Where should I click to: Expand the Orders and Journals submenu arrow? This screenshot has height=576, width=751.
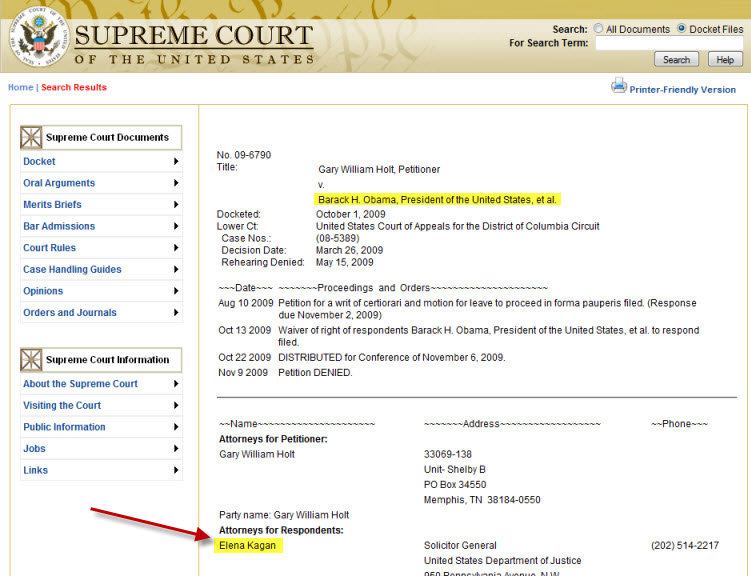[176, 312]
